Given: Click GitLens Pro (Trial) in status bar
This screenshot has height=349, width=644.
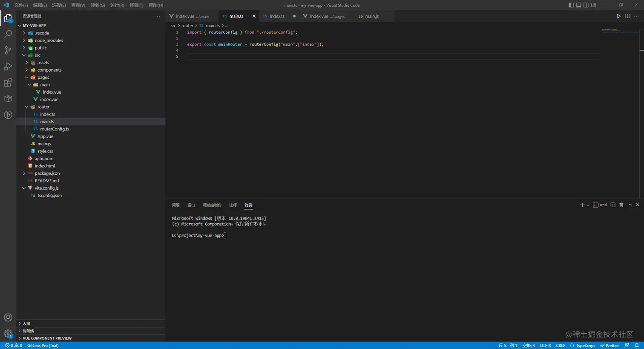Looking at the screenshot, I should coord(43,346).
